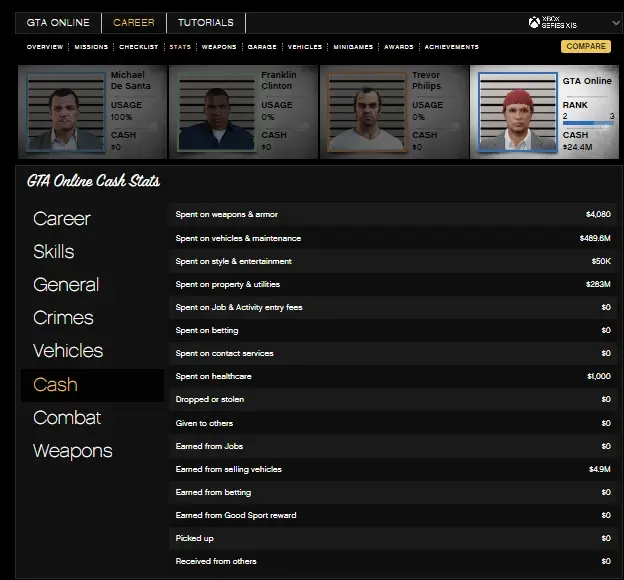This screenshot has width=624, height=580.
Task: Click 'Spent on Job & Activity entry fees'
Action: [x=393, y=308]
